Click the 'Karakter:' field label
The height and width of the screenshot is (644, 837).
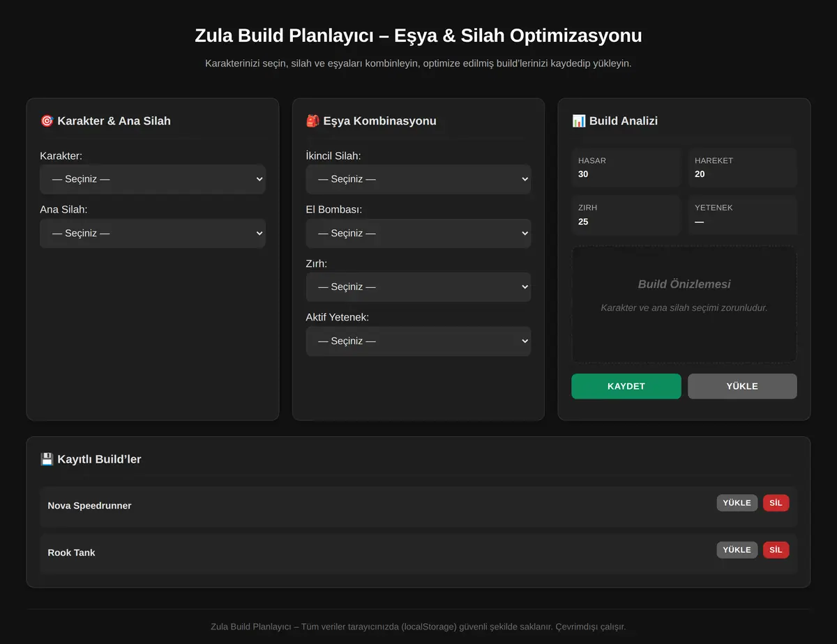[61, 156]
